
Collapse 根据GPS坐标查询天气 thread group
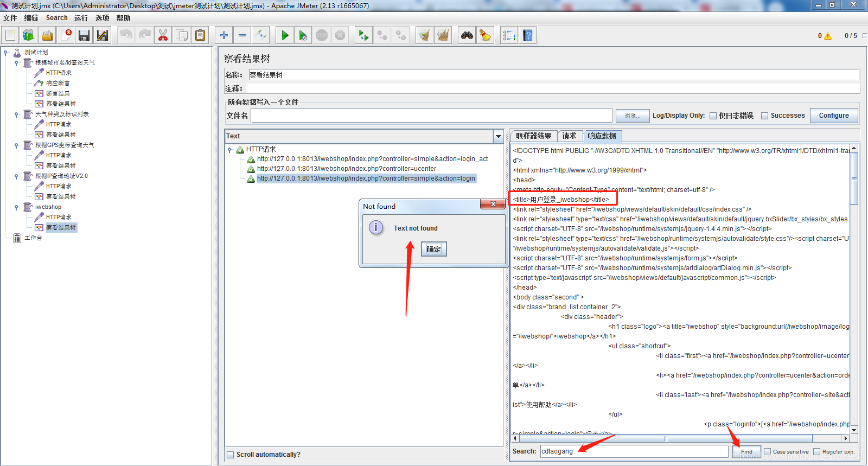click(x=17, y=145)
